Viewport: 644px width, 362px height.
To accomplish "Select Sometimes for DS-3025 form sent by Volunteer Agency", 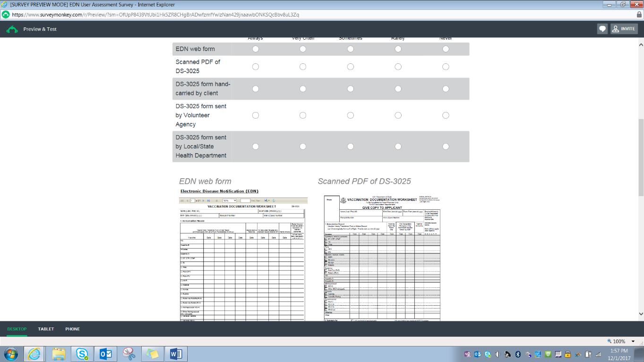I will coord(351,115).
